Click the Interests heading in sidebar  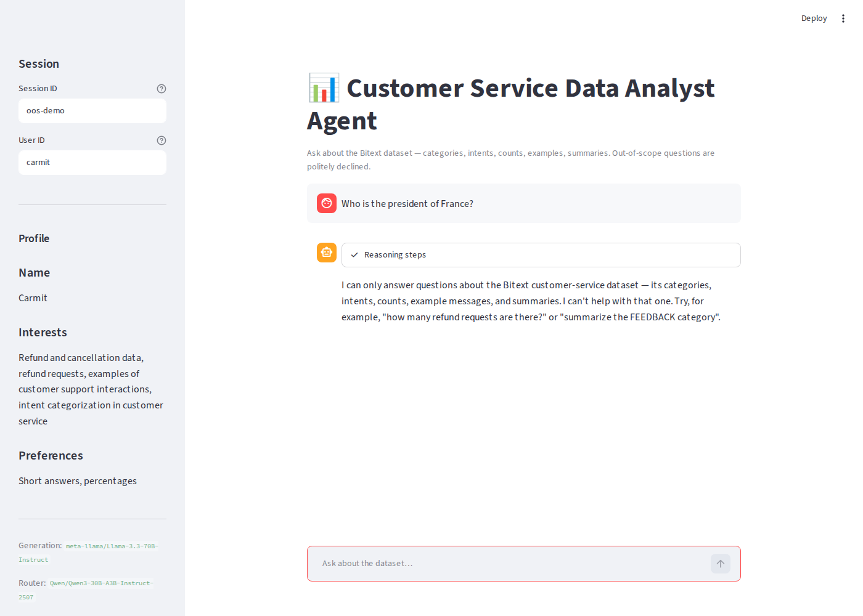tap(43, 333)
